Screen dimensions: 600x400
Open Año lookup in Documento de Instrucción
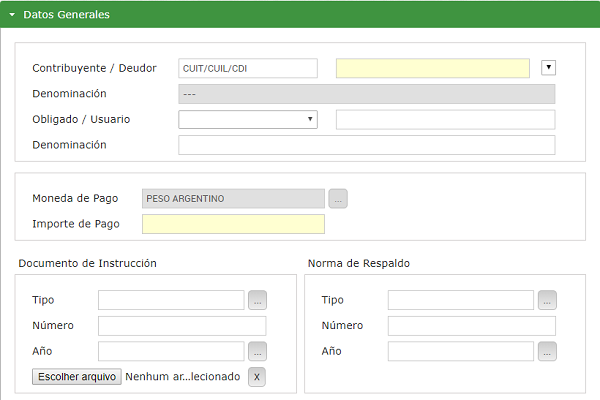[258, 351]
